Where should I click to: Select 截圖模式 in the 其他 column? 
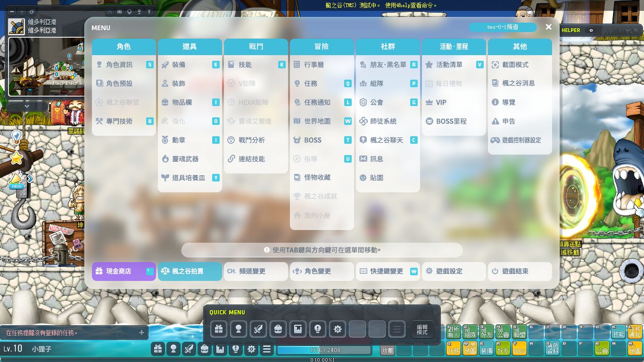520,65
